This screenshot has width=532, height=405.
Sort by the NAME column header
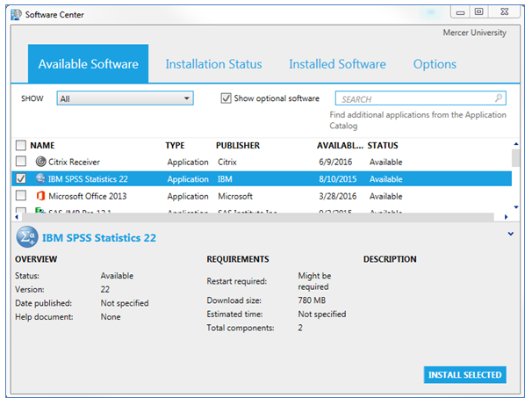42,145
